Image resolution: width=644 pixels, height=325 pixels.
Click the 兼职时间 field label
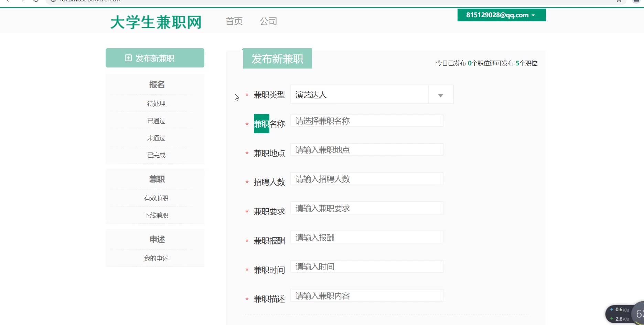269,270
